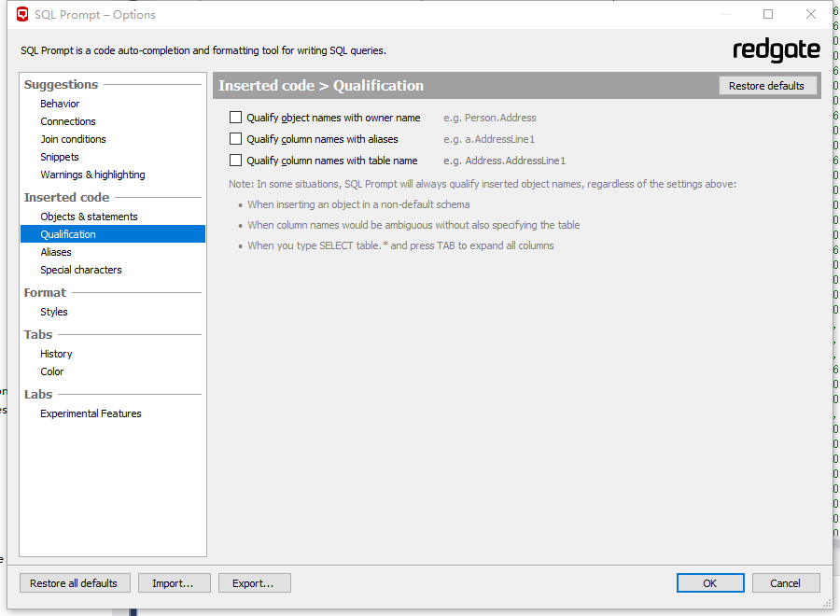This screenshot has height=616, width=840.
Task: Select History under Tabs
Action: [x=56, y=354]
